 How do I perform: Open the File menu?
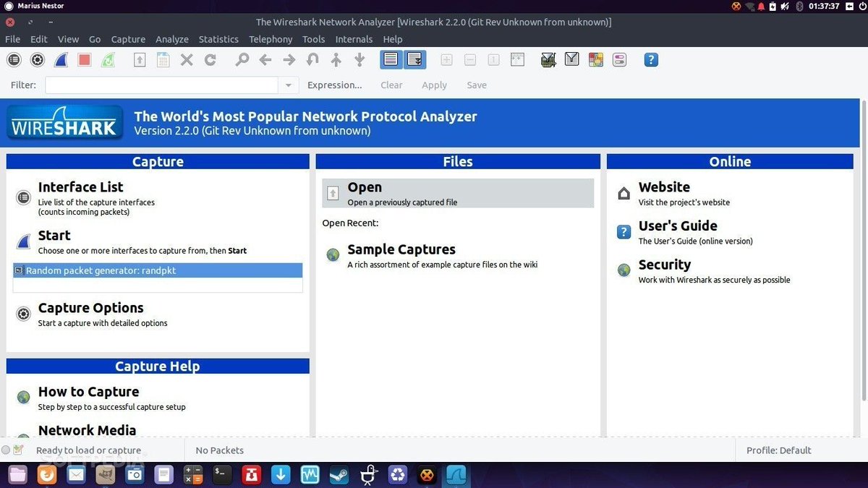coord(12,39)
